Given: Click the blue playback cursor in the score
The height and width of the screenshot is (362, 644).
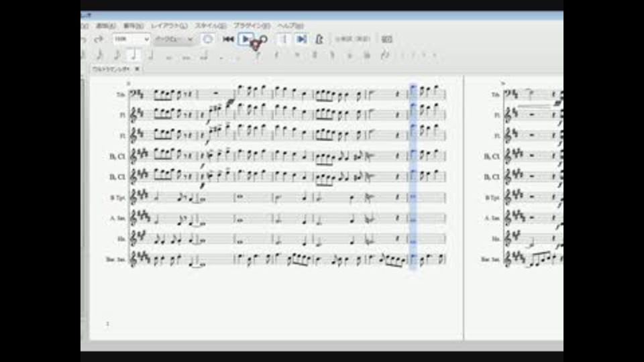Looking at the screenshot, I should pyautogui.click(x=413, y=176).
